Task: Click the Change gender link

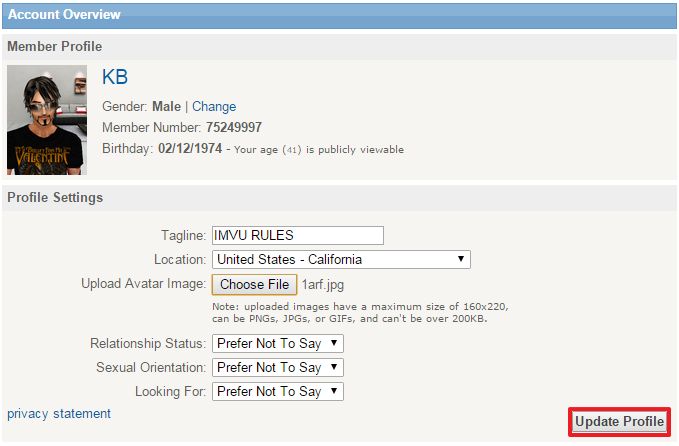Action: pyautogui.click(x=214, y=106)
